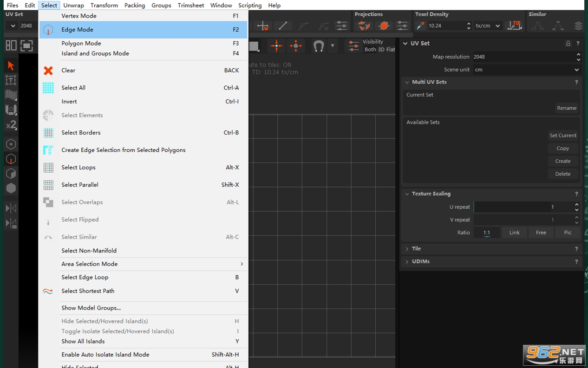Open the Unwrap menu
Image resolution: width=588 pixels, height=368 pixels.
pos(73,5)
